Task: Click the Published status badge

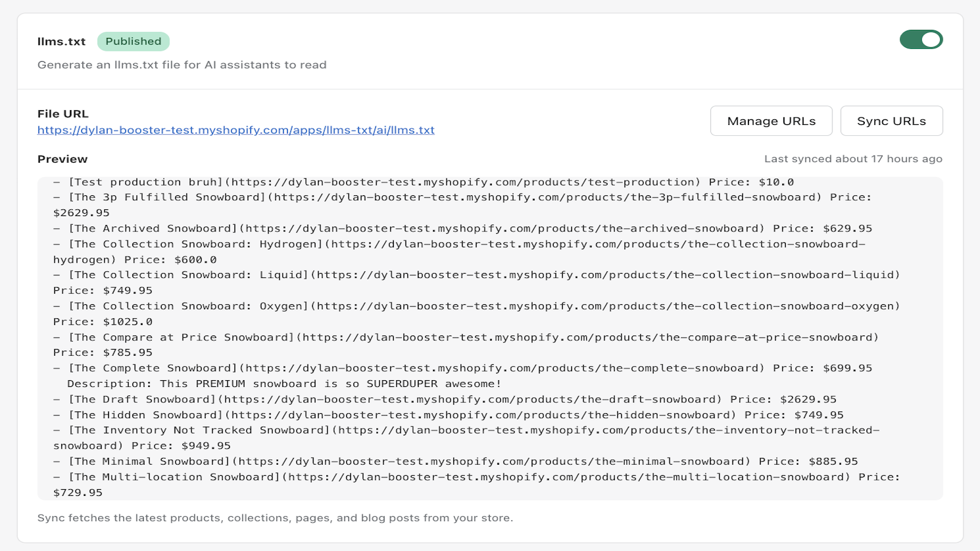Action: pos(134,41)
